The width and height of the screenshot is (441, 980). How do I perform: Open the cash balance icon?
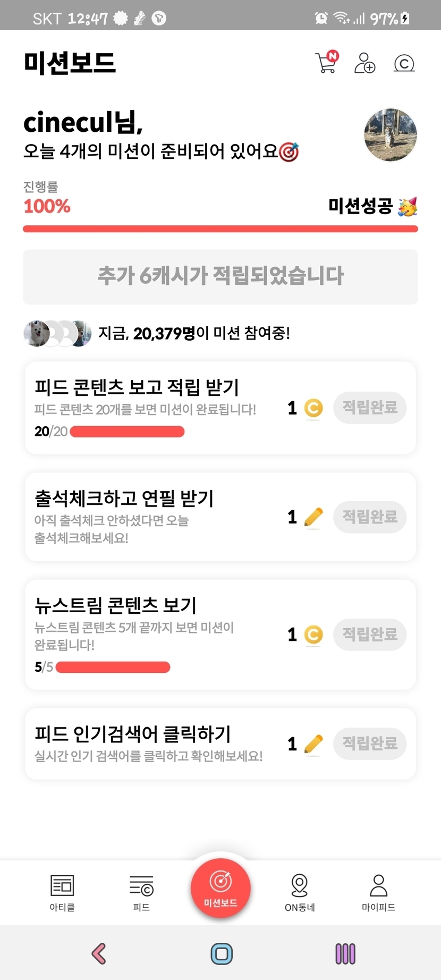pos(404,64)
